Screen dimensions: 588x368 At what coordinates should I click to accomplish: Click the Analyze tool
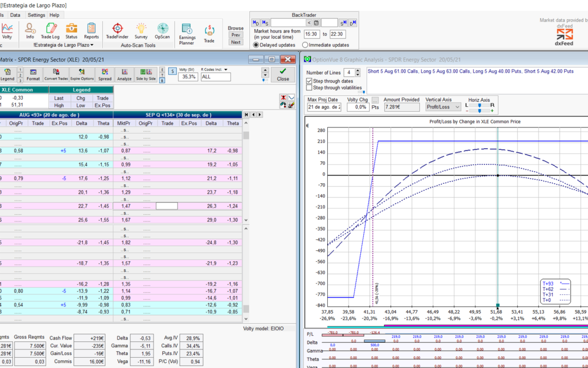tap(125, 74)
